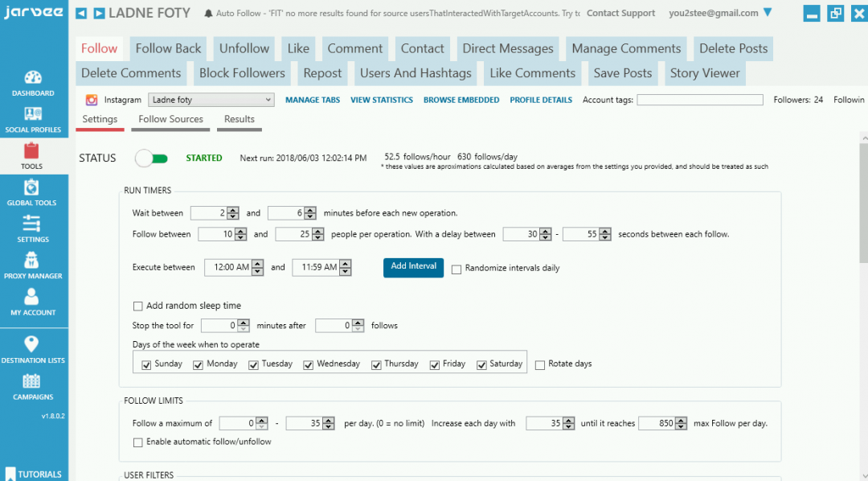Increase the max Follow per day stepper
Image resolution: width=868 pixels, height=481 pixels.
[682, 420]
